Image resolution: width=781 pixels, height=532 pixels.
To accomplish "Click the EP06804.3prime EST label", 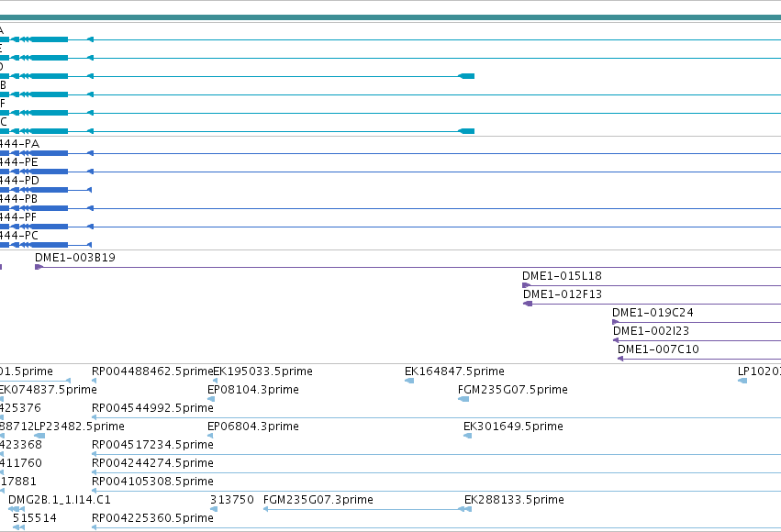I will click(253, 427).
